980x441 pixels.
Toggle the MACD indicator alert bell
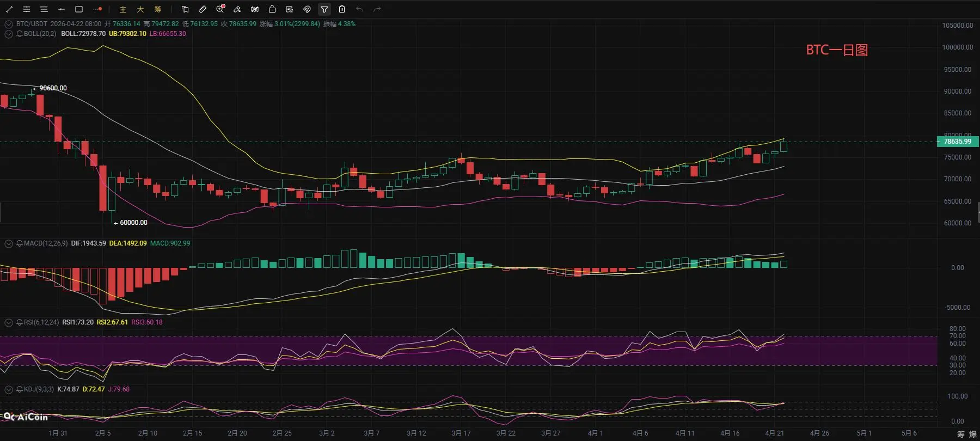pos(20,243)
